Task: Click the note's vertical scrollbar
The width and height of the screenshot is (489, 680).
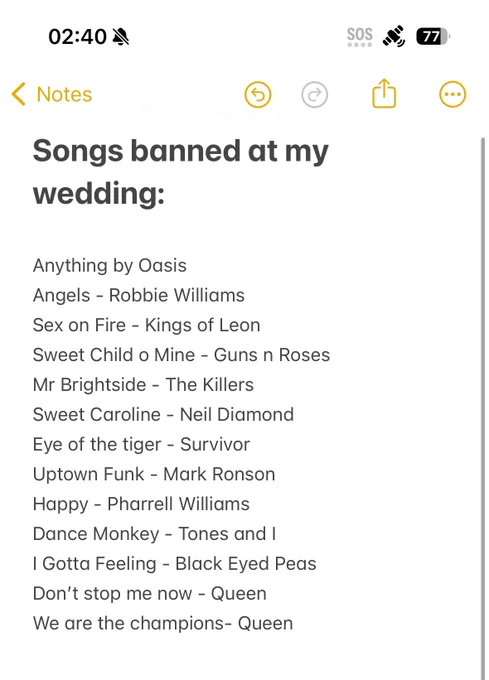Action: pyautogui.click(x=482, y=408)
